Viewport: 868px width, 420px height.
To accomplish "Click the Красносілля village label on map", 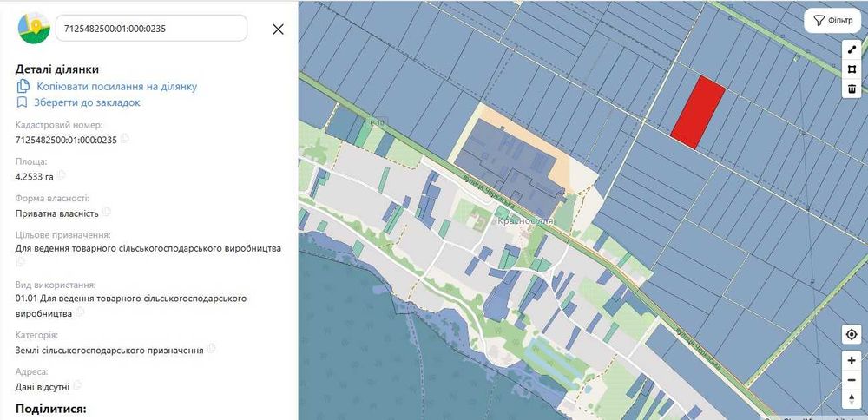I will [x=523, y=221].
